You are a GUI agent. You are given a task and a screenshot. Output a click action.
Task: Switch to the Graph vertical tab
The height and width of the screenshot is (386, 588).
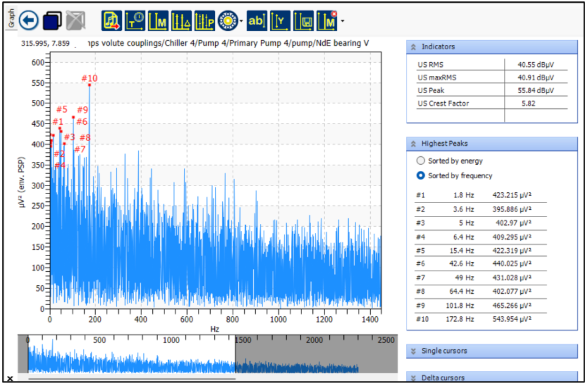[11, 18]
